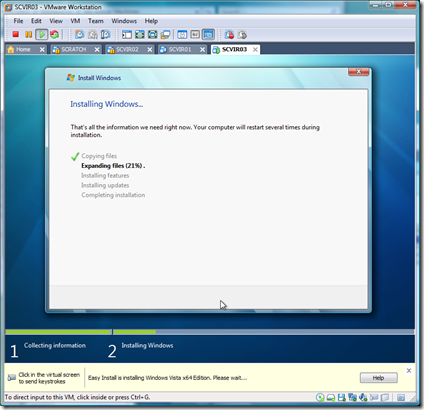This screenshot has width=424, height=410.
Task: Click the '2 Installing Windows' stage label
Action: coord(141,349)
